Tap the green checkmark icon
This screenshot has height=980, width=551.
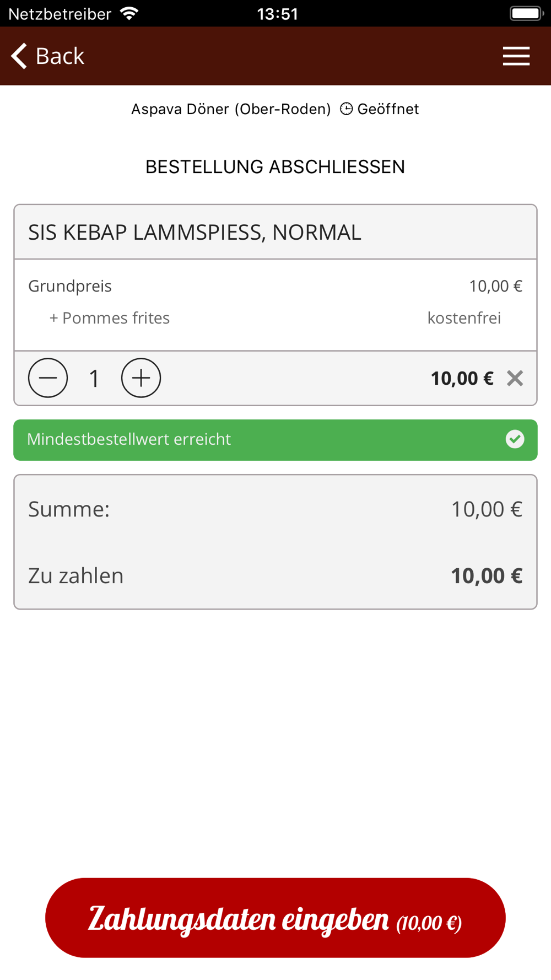pyautogui.click(x=515, y=439)
